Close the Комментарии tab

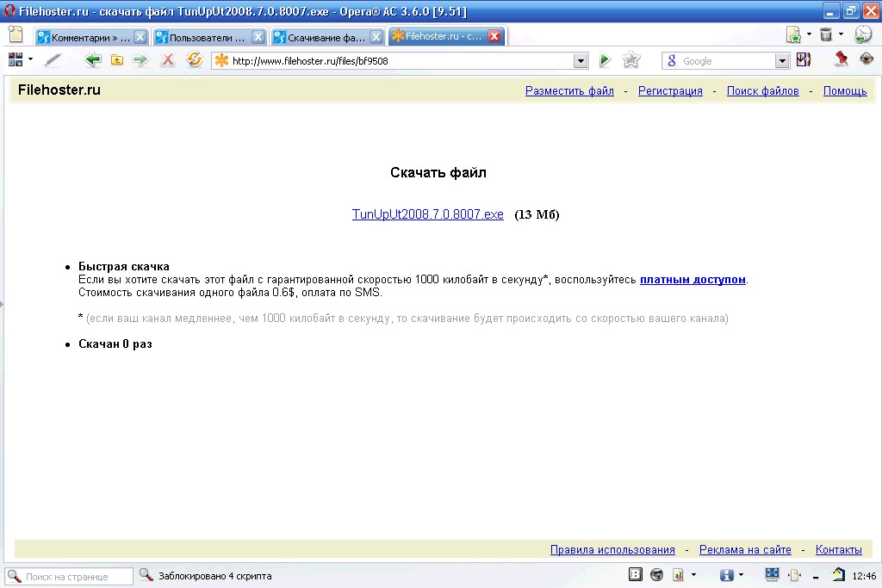(x=140, y=37)
